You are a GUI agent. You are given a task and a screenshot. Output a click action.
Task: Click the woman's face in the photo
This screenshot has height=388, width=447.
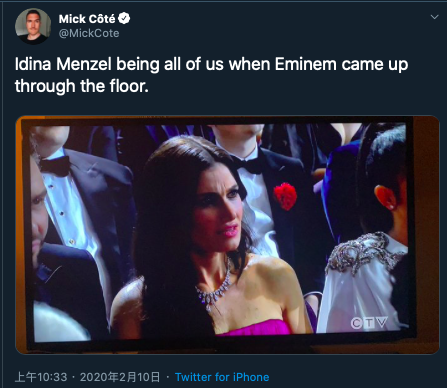[x=218, y=210]
